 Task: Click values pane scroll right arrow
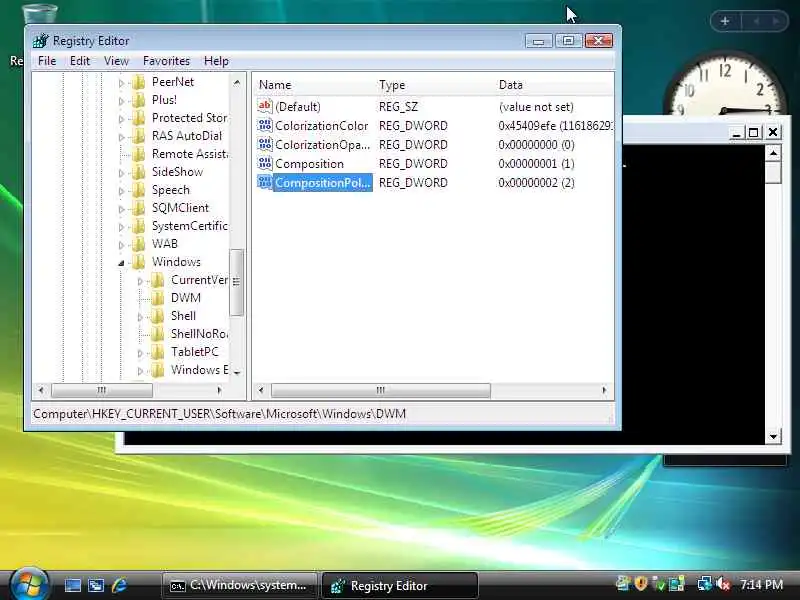click(604, 390)
